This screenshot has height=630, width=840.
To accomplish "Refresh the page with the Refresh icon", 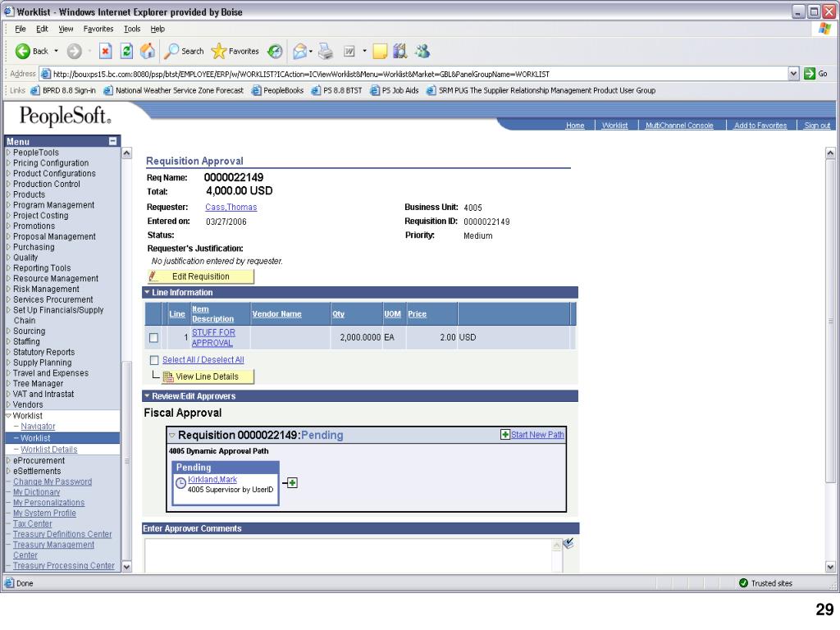I will (126, 52).
